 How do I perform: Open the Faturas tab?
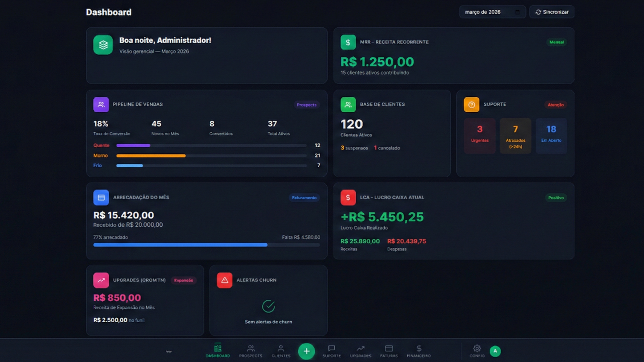point(388,351)
